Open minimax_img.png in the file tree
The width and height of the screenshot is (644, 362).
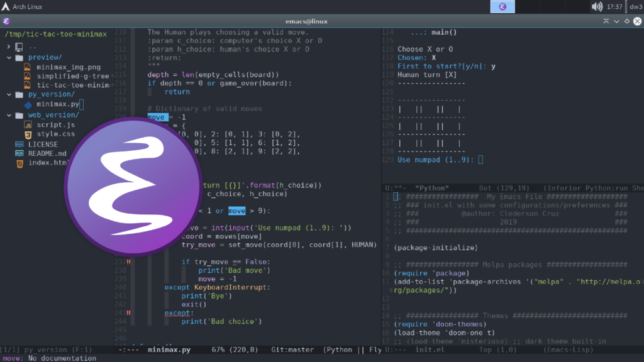(69, 67)
